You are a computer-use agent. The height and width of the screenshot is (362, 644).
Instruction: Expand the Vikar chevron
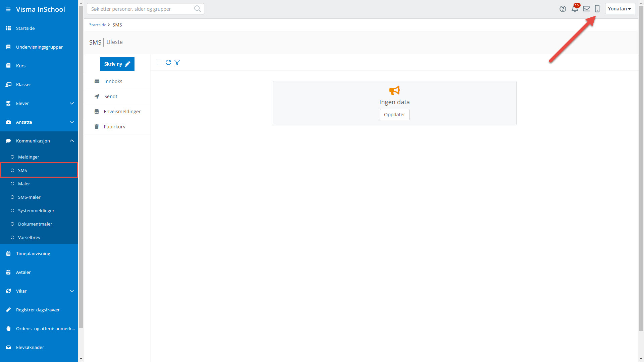point(72,291)
